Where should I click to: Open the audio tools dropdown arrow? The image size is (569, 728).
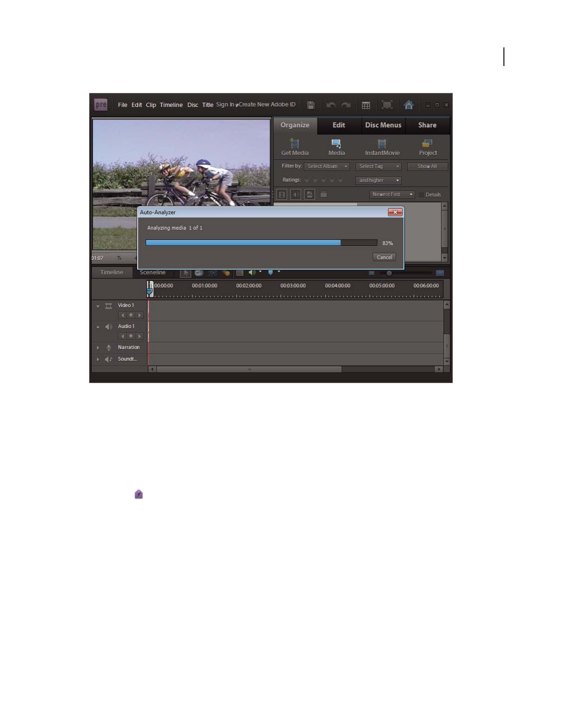pyautogui.click(x=260, y=271)
